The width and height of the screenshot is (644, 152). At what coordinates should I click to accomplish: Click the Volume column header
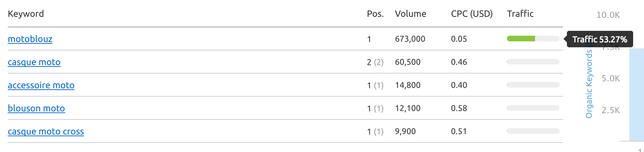point(410,14)
